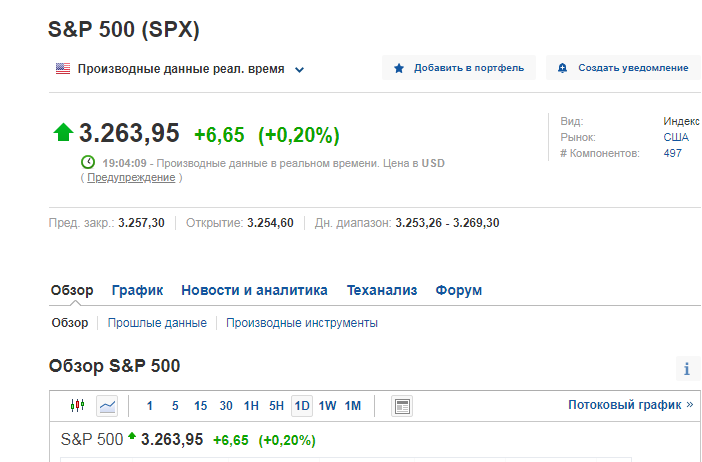Click the США market link
Image resolution: width=702 pixels, height=462 pixels.
[676, 137]
